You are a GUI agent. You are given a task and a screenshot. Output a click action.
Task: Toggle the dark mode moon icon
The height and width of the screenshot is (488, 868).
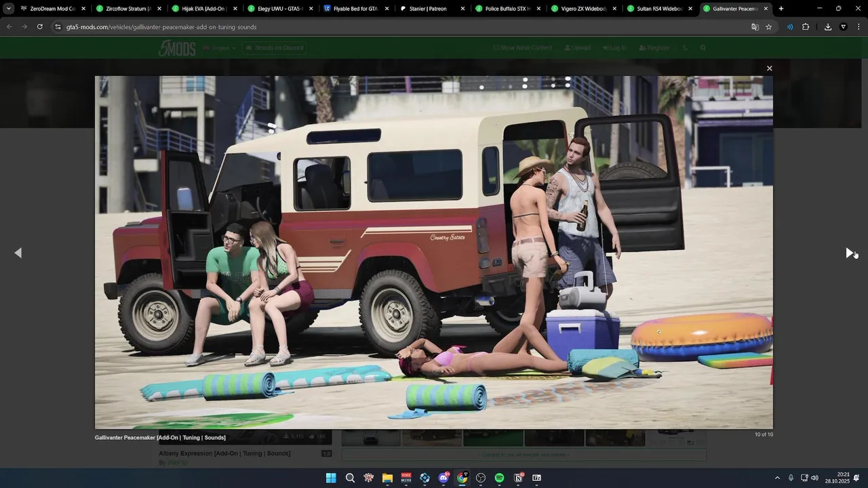[x=685, y=48]
